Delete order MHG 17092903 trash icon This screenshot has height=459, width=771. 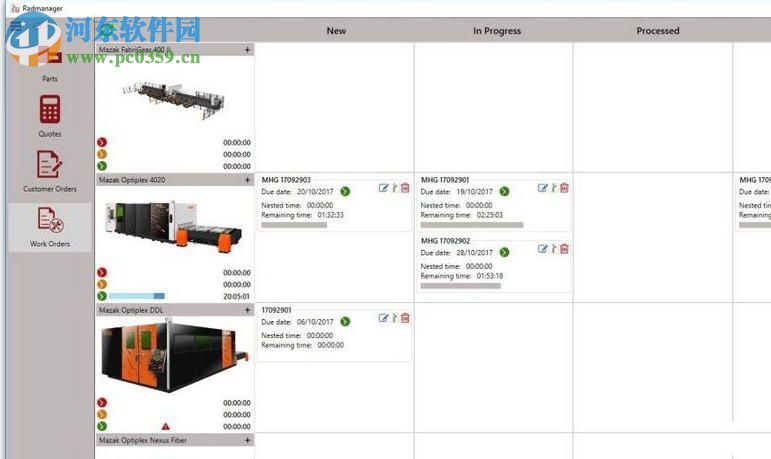(405, 188)
